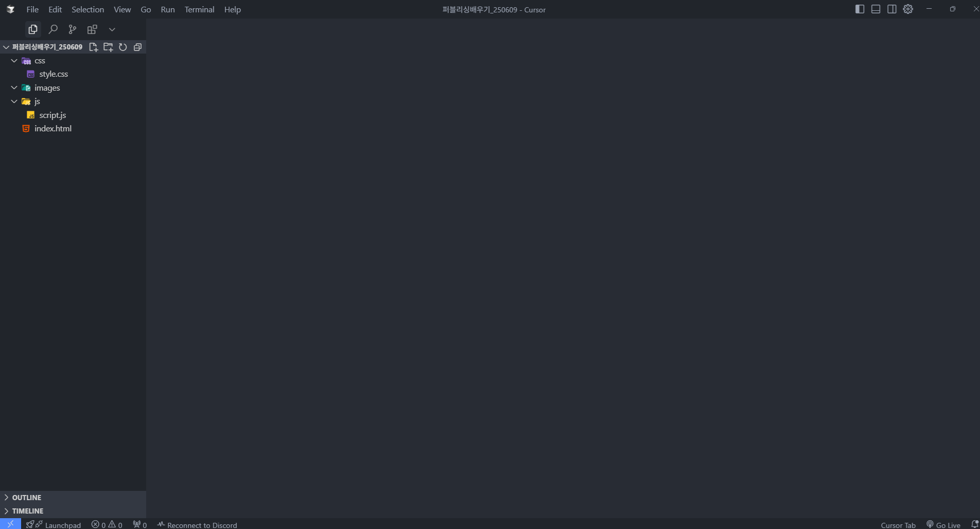Start Go Live server
980x529 pixels.
943,525
